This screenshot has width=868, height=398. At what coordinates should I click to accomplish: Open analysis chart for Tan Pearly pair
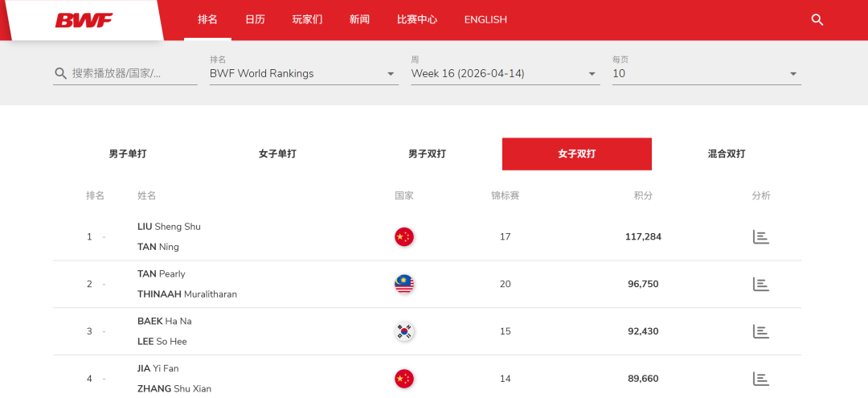(760, 284)
